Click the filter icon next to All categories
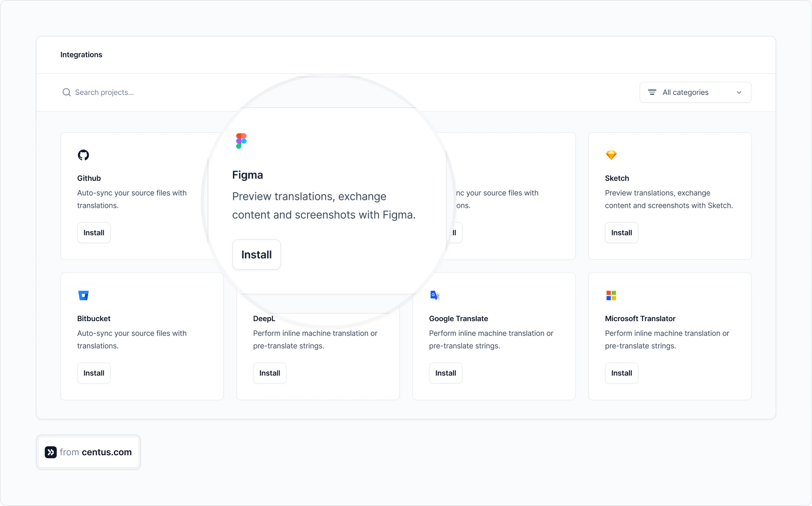The height and width of the screenshot is (506, 812). 652,92
